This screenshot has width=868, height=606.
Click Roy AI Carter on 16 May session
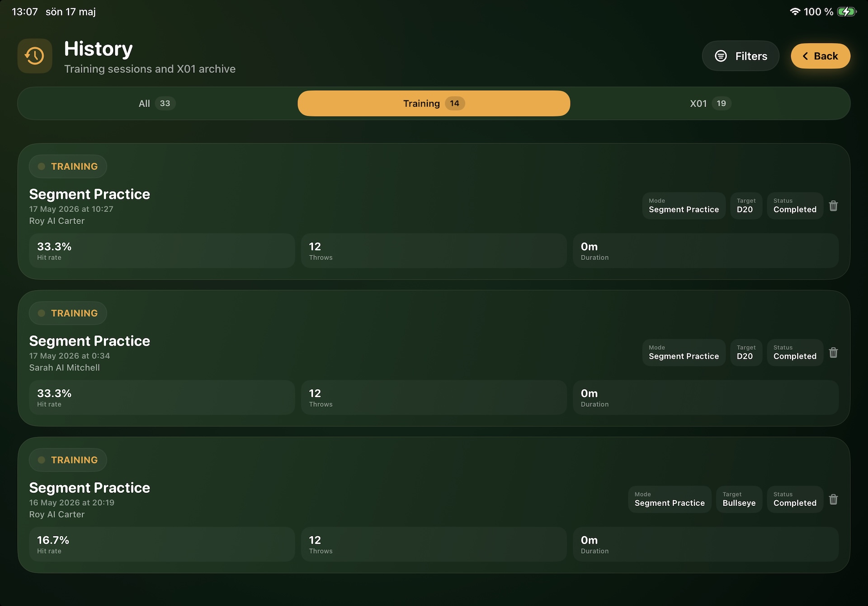[x=57, y=515]
